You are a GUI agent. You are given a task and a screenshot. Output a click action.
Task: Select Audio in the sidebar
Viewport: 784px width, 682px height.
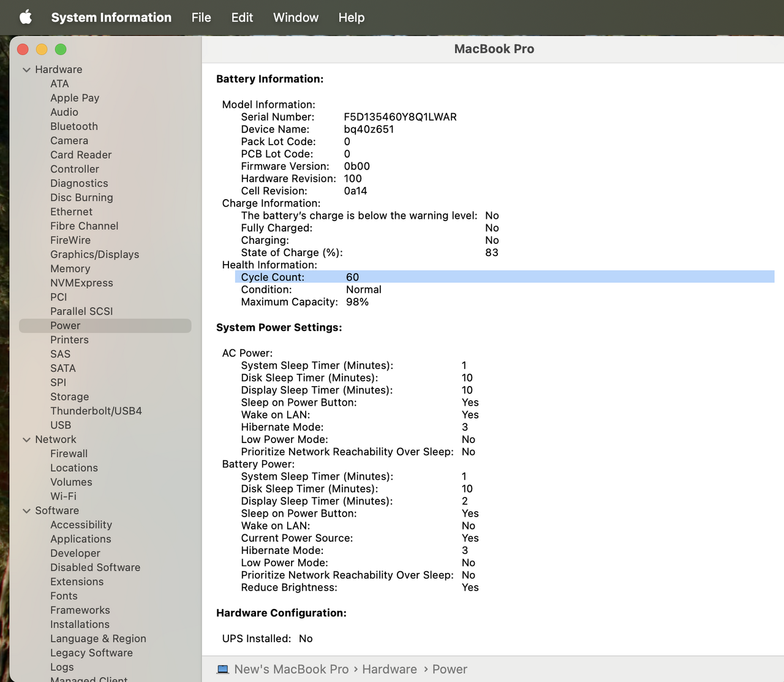tap(64, 112)
